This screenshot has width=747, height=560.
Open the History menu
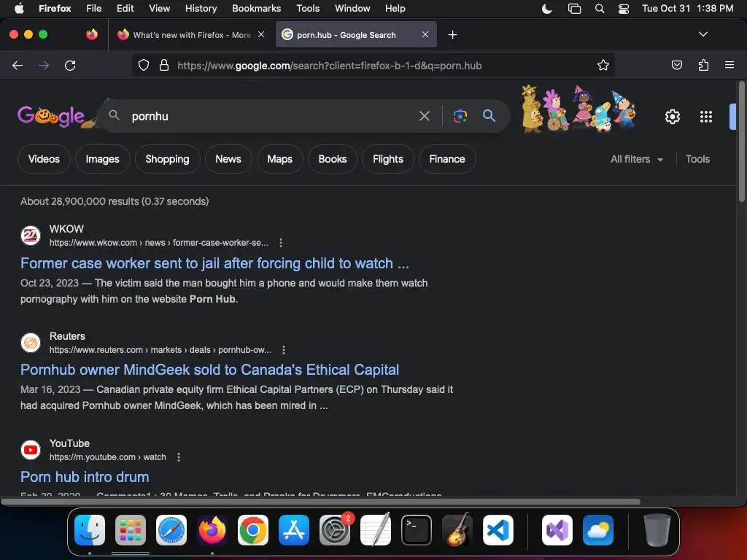(x=201, y=8)
